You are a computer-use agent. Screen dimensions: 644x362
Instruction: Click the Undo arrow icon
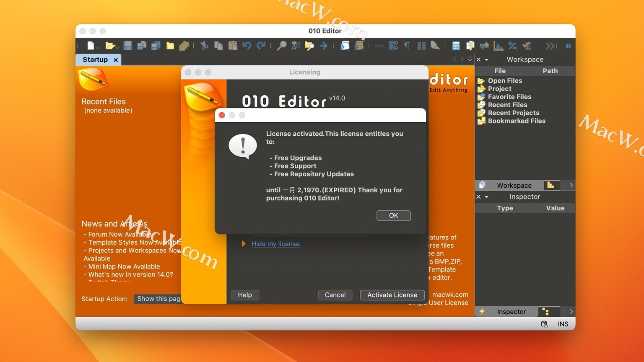(247, 46)
